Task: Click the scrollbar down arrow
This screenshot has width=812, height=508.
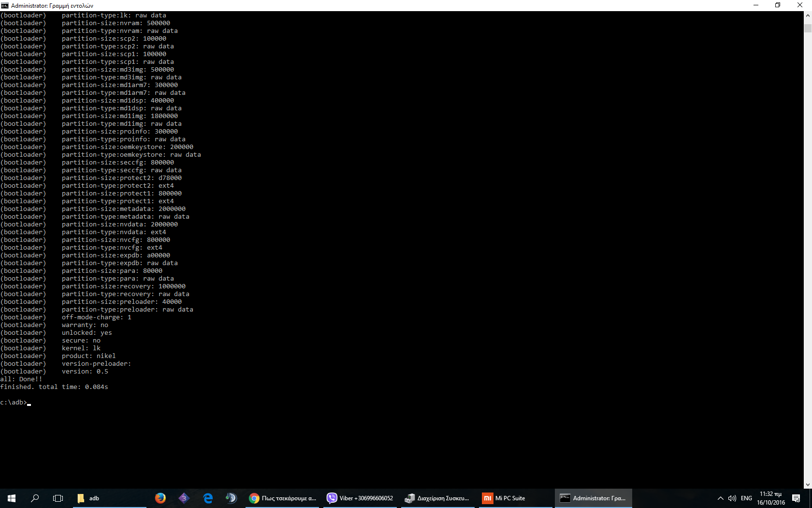Action: point(808,484)
